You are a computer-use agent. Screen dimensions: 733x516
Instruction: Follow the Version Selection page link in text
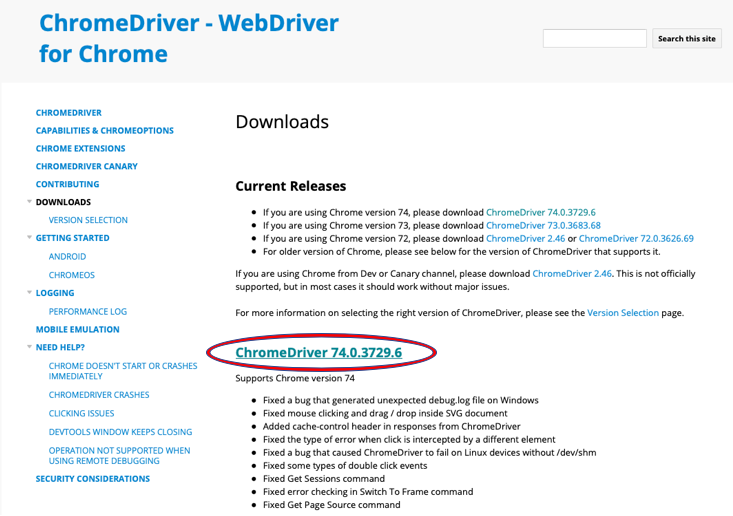pos(623,313)
